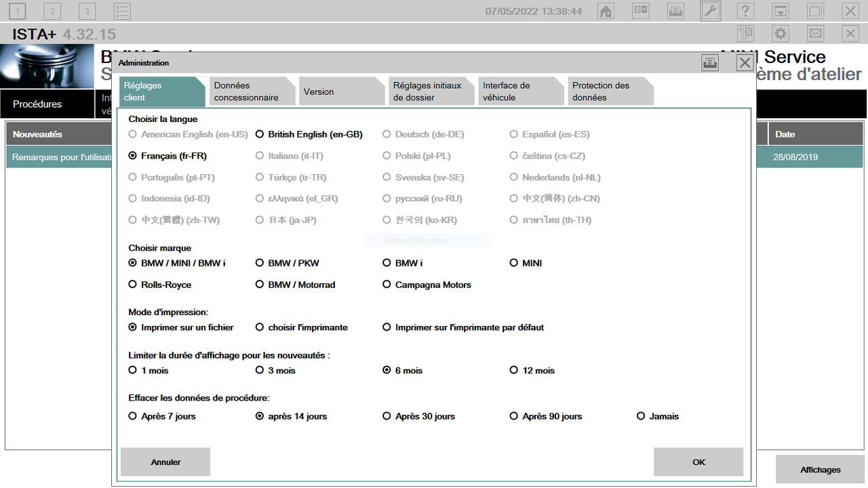Confirm settings with OK button
This screenshot has width=868, height=488.
click(698, 462)
